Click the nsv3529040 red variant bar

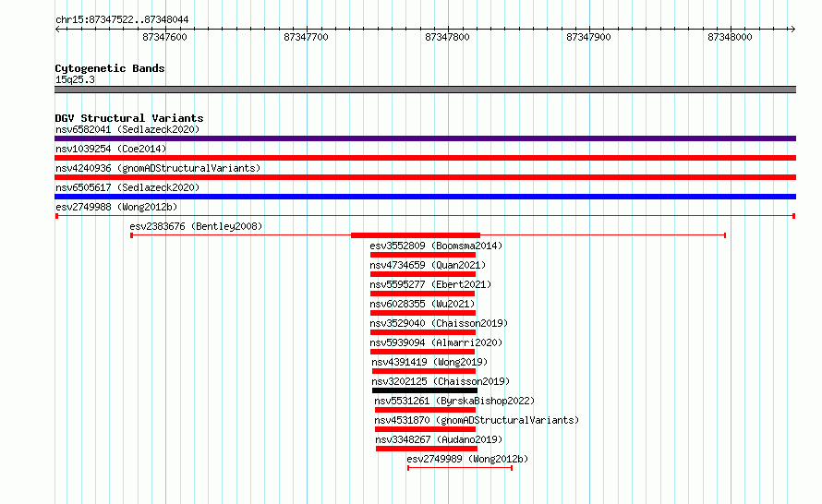pyautogui.click(x=422, y=332)
